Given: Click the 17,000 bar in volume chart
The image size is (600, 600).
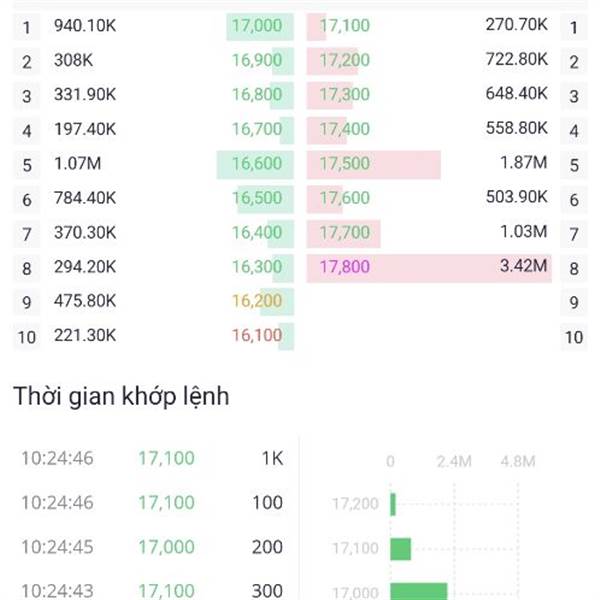Looking at the screenshot, I should (x=419, y=591).
